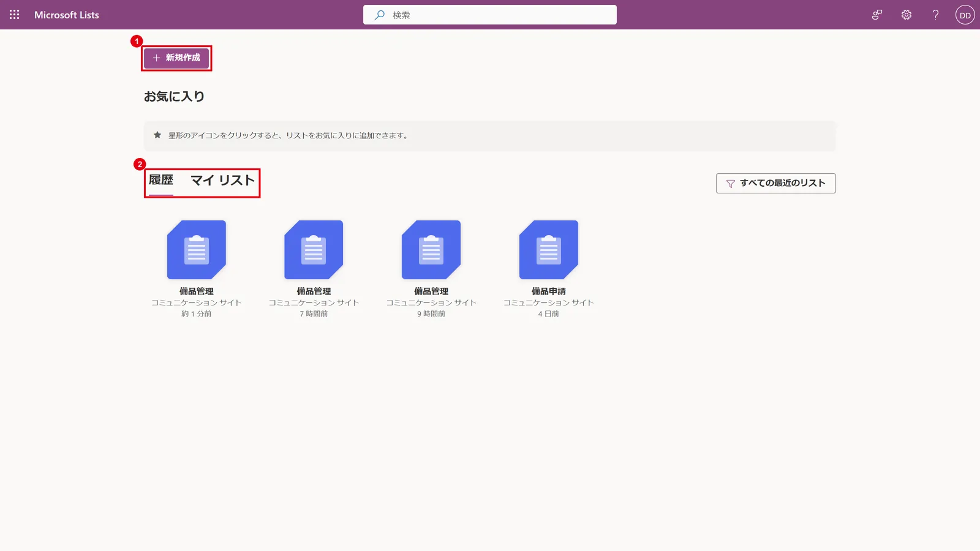Click the magnifier icon in search box
The width and height of the screenshot is (980, 551).
coord(380,15)
